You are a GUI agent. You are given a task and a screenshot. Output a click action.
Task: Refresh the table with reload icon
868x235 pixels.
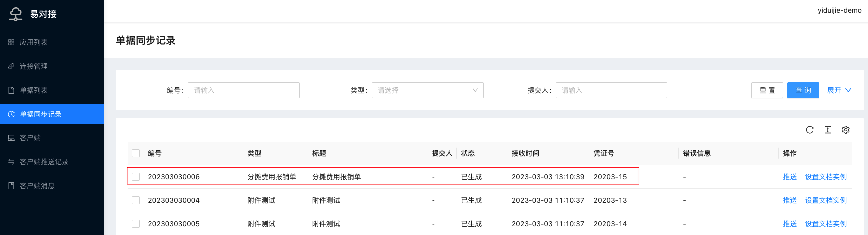810,130
